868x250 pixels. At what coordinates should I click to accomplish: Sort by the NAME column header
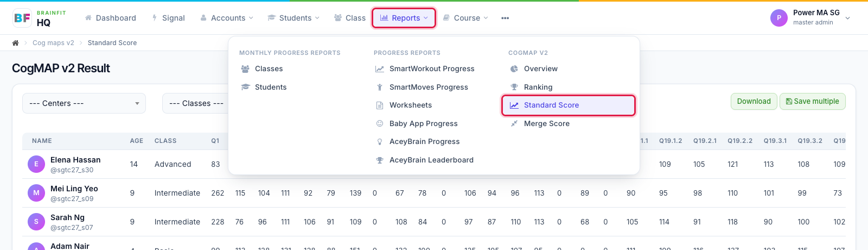tap(42, 141)
